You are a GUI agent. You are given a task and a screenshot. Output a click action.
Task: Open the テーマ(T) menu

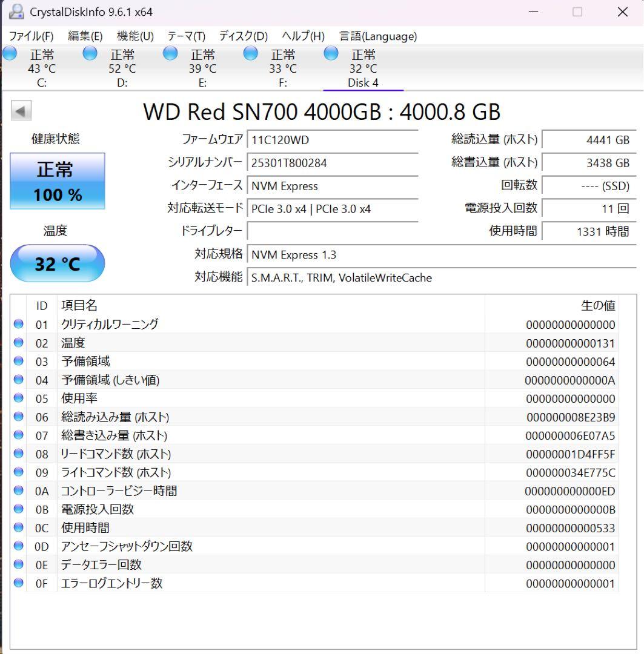click(185, 36)
